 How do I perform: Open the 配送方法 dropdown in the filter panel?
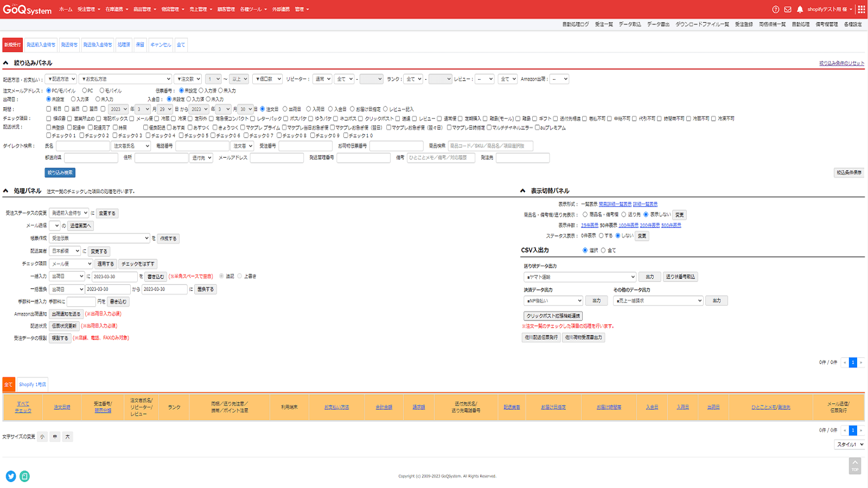pyautogui.click(x=61, y=78)
